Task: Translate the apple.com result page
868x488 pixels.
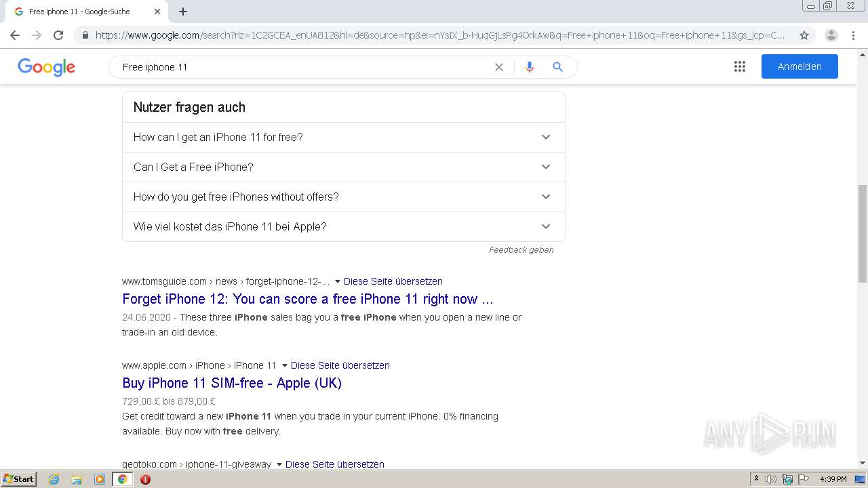Action: click(340, 365)
